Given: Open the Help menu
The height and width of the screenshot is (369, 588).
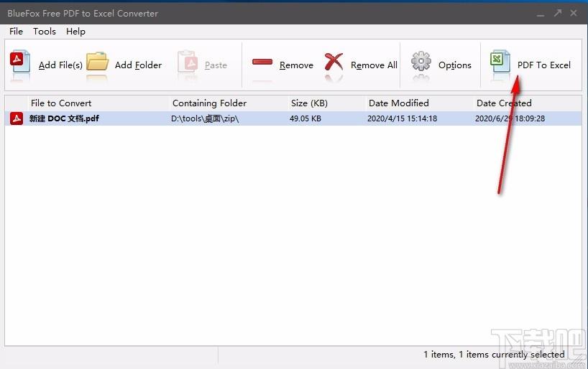Looking at the screenshot, I should 75,32.
